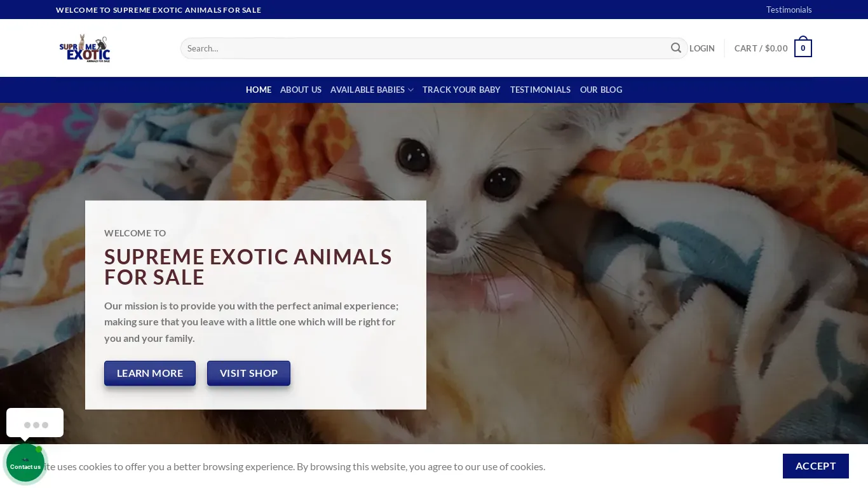868x488 pixels.
Task: Open the shopping cart bag icon
Action: click(x=803, y=48)
